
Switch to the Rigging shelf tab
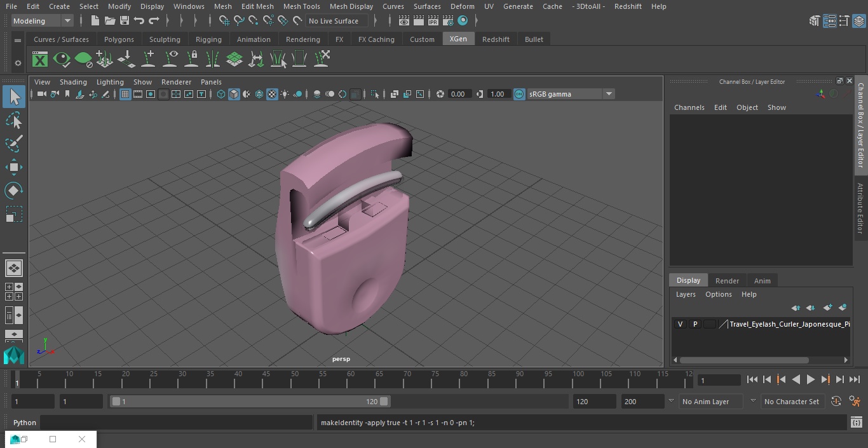208,39
